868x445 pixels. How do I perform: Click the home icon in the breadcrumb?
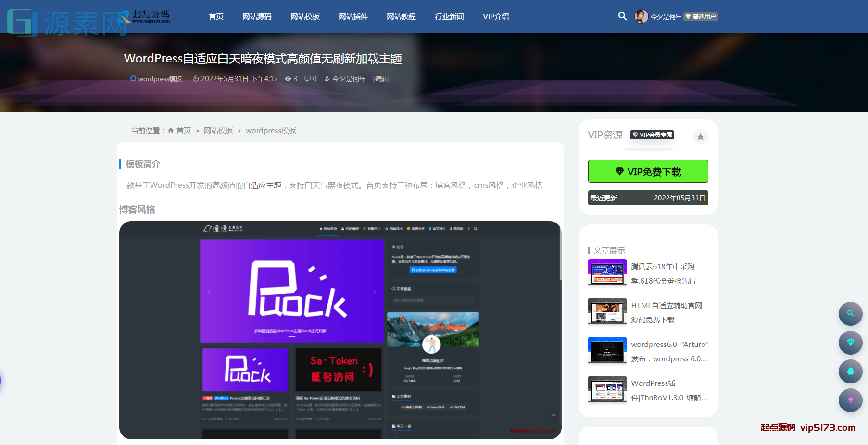(171, 130)
